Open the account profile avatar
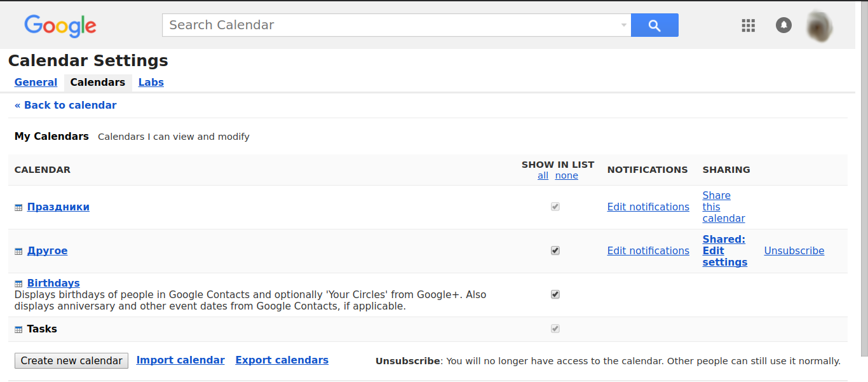This screenshot has width=868, height=382. click(819, 26)
